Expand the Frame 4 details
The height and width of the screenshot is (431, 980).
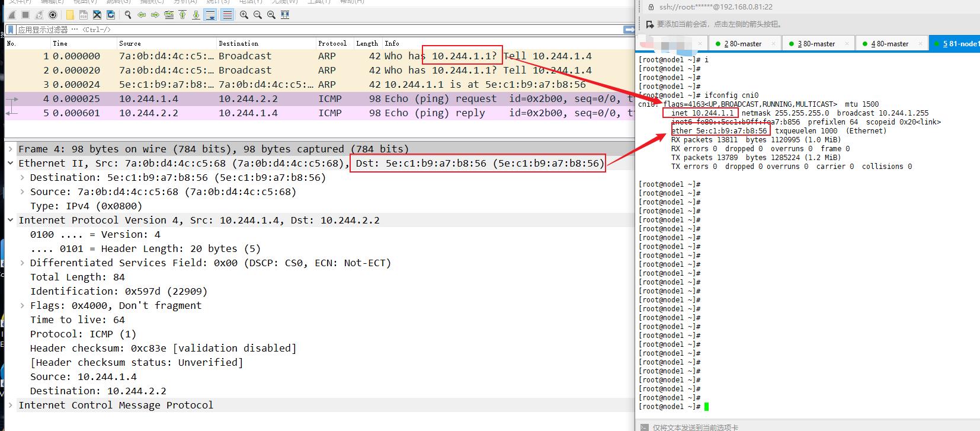11,149
